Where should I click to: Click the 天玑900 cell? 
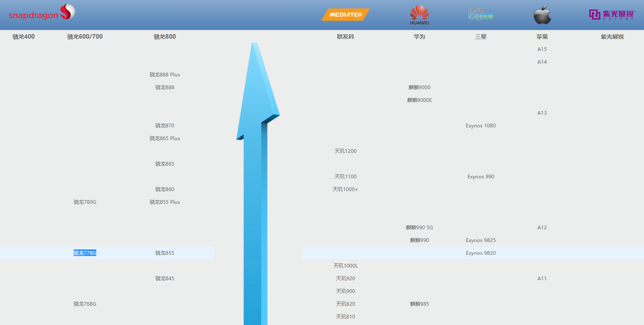pos(346,291)
